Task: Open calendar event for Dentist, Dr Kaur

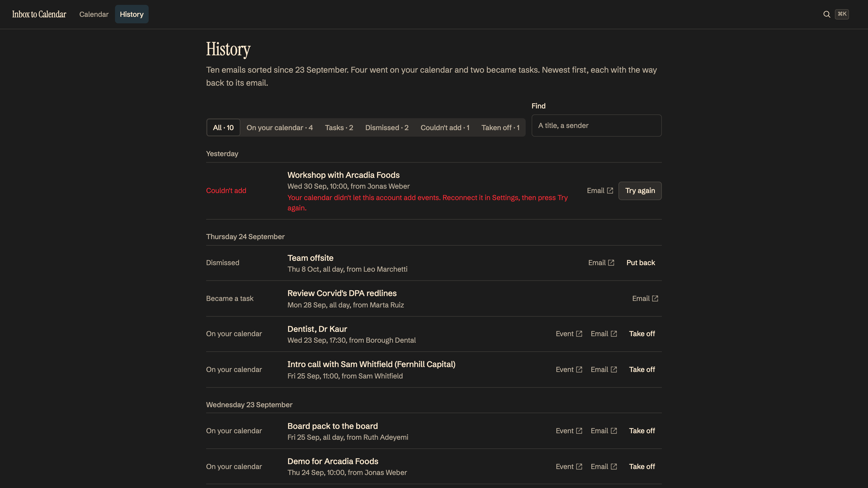Action: tap(569, 334)
